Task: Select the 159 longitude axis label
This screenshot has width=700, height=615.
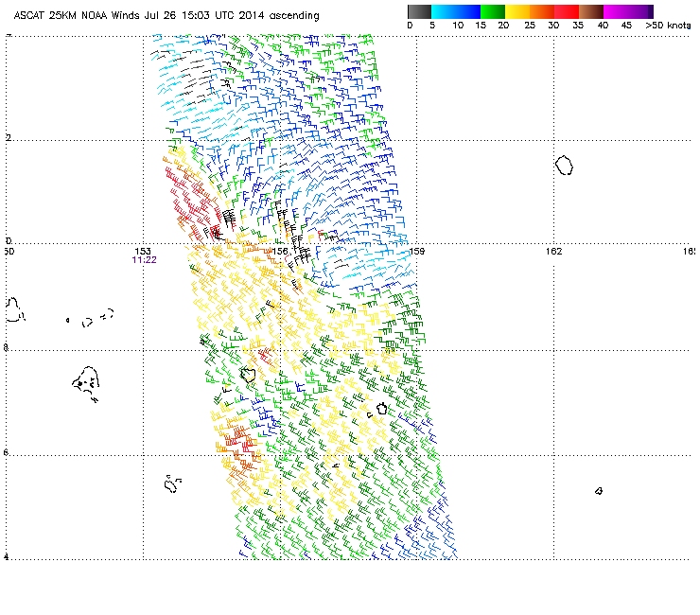Action: [417, 250]
